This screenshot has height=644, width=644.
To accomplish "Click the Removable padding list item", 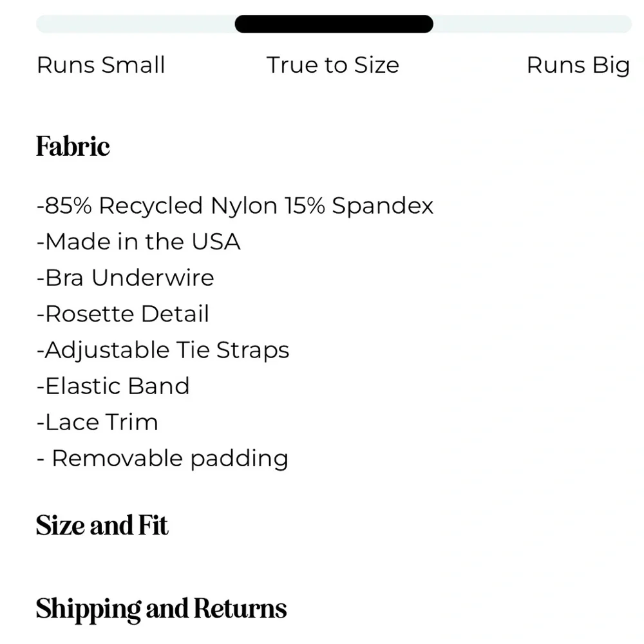I will pos(162,459).
